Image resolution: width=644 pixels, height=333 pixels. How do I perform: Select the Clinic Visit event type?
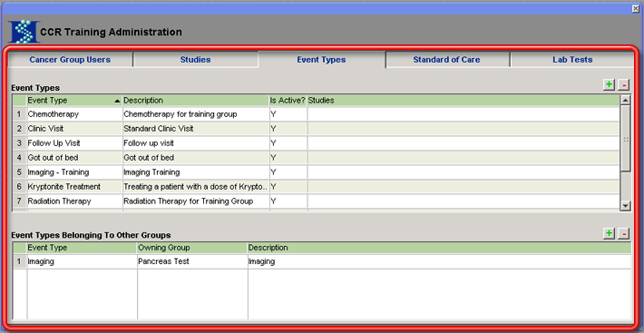tap(74, 129)
